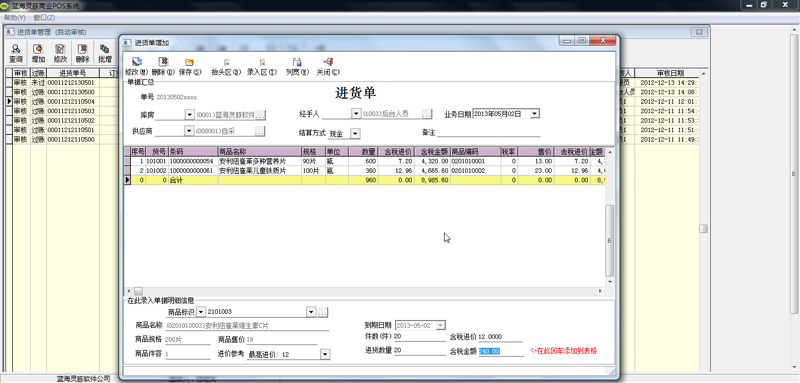Click audit date 2012-12-13 14:29 cell
This screenshot has height=383, width=800.
pyautogui.click(x=668, y=83)
